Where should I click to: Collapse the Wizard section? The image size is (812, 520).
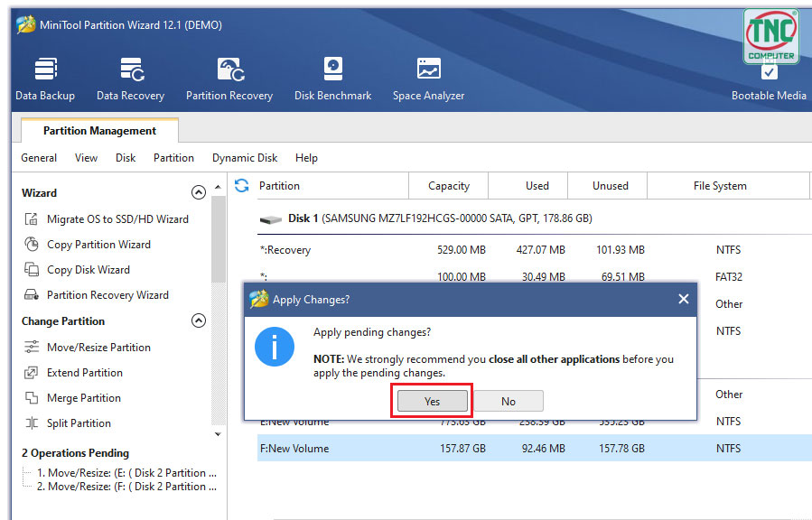point(199,192)
